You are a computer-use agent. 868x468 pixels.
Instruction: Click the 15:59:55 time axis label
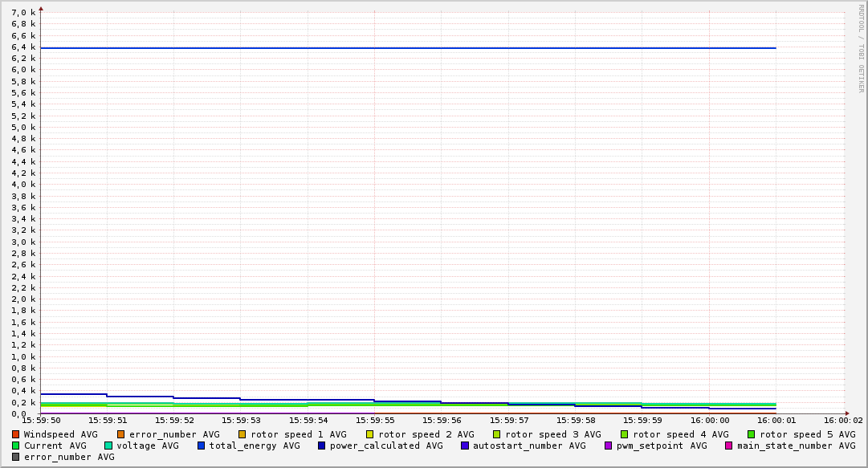point(375,420)
